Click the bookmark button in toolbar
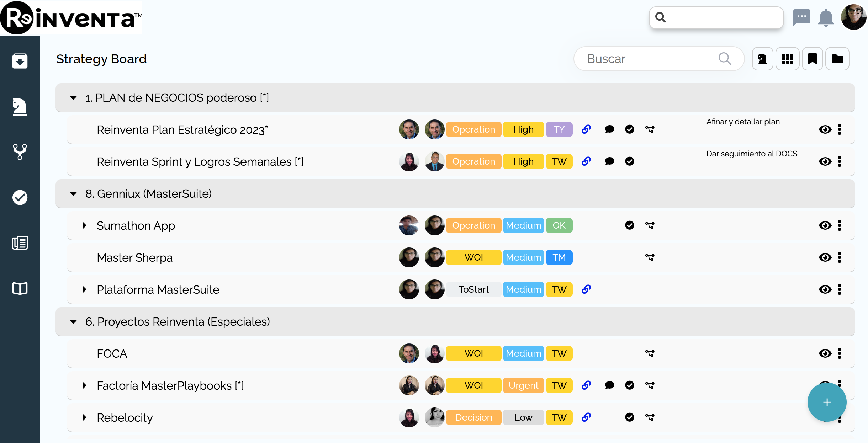This screenshot has width=868, height=443. [x=813, y=59]
